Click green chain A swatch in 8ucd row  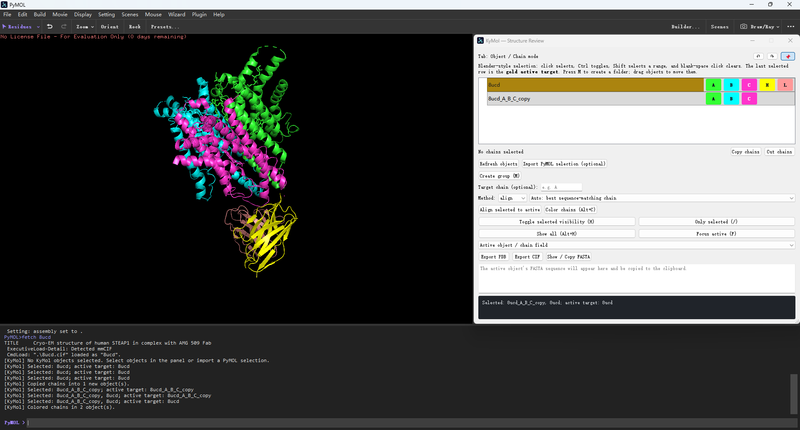click(x=713, y=85)
